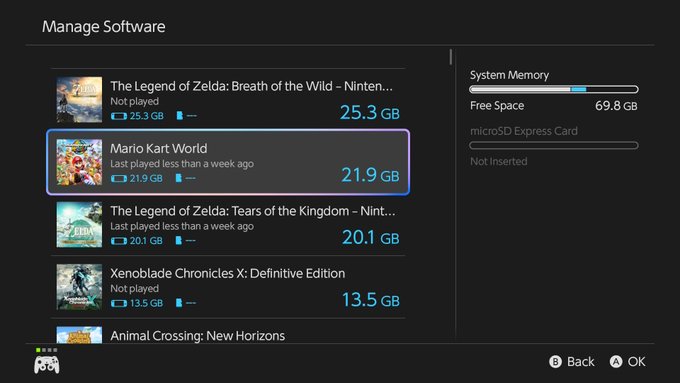Click the controller icon at bottom left
680x383 pixels.
pos(47,364)
